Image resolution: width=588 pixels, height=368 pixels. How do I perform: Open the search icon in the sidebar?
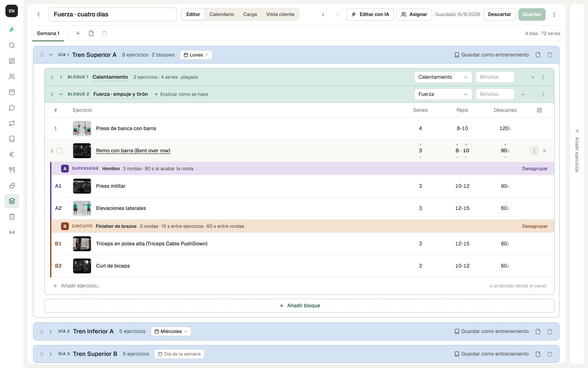pyautogui.click(x=12, y=45)
